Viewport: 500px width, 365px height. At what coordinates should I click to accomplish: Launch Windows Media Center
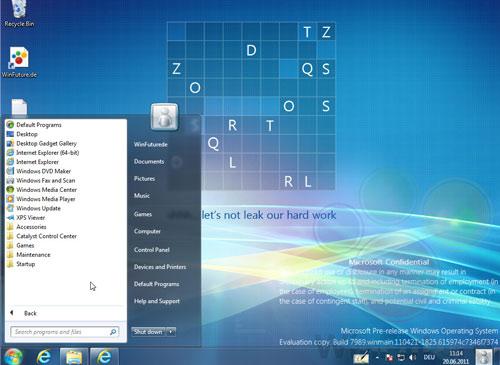(42, 190)
